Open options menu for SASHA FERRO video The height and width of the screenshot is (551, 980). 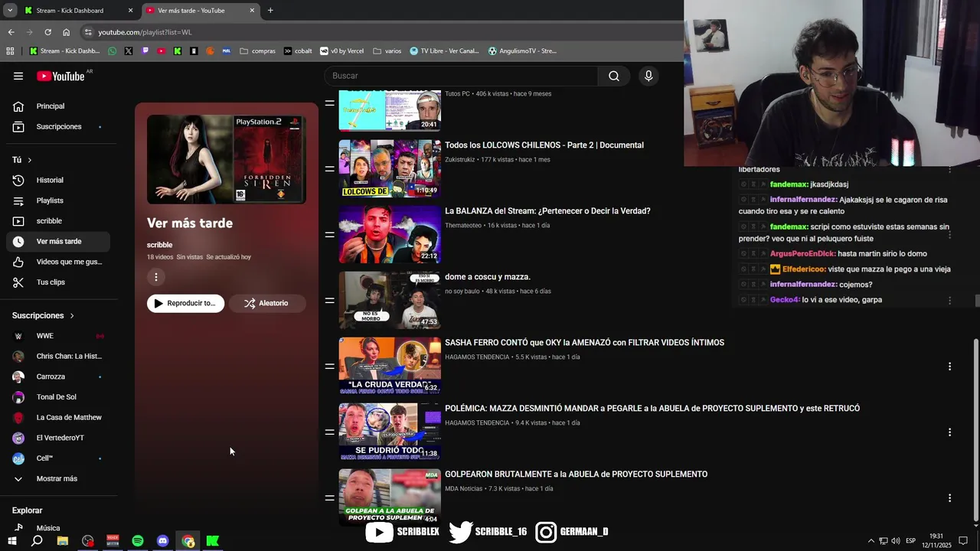click(949, 367)
